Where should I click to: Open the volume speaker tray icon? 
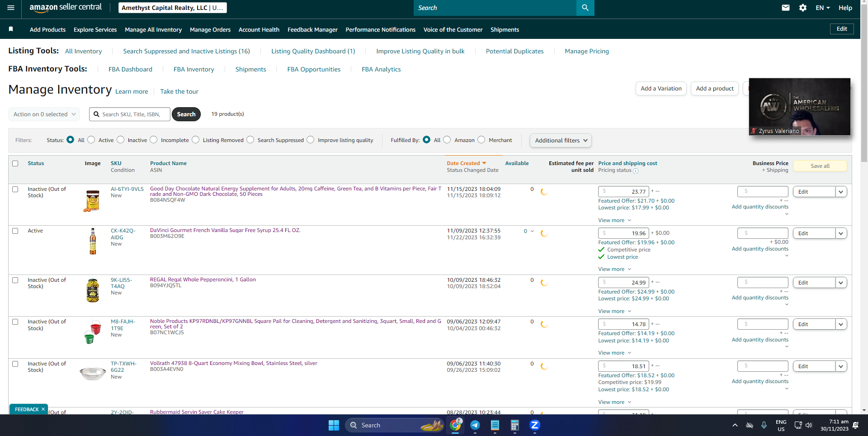pos(809,425)
